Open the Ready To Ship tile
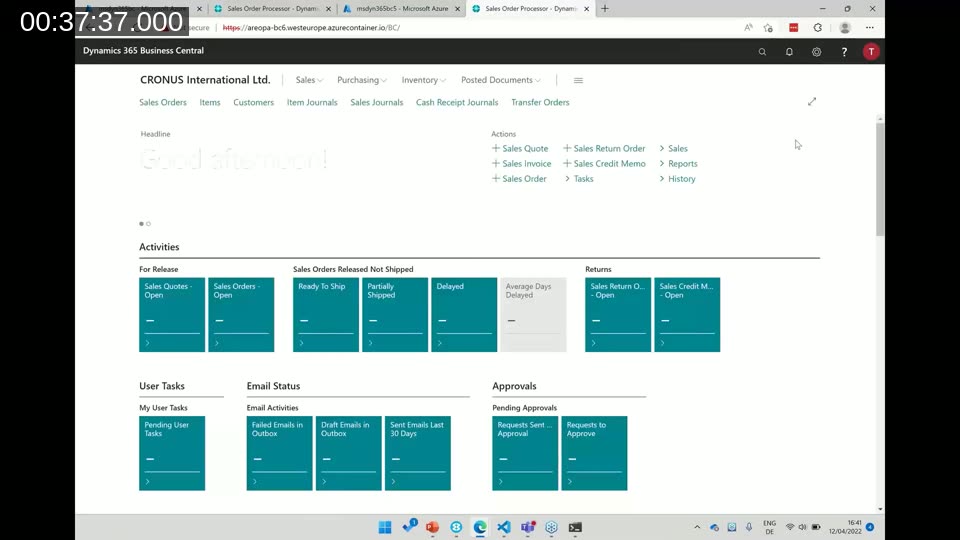Image resolution: width=960 pixels, height=540 pixels. coord(326,315)
